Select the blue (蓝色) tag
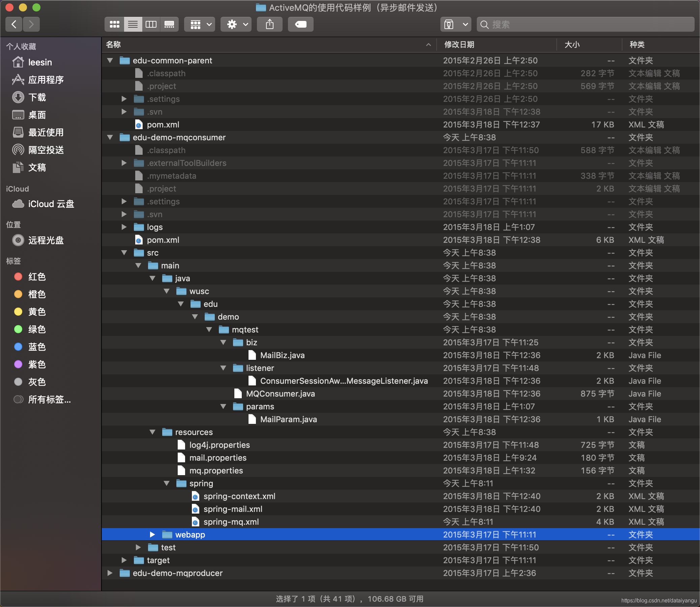The height and width of the screenshot is (607, 700). click(36, 347)
